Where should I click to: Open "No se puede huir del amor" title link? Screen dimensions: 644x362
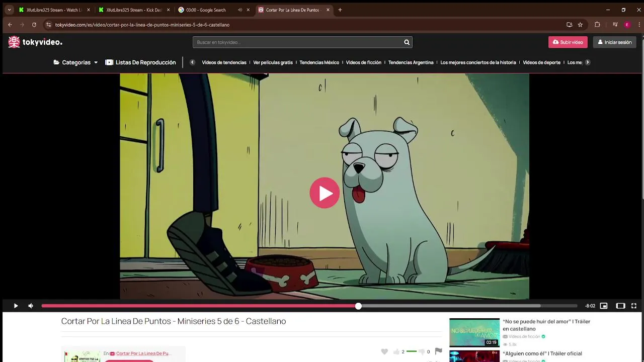pyautogui.click(x=546, y=325)
